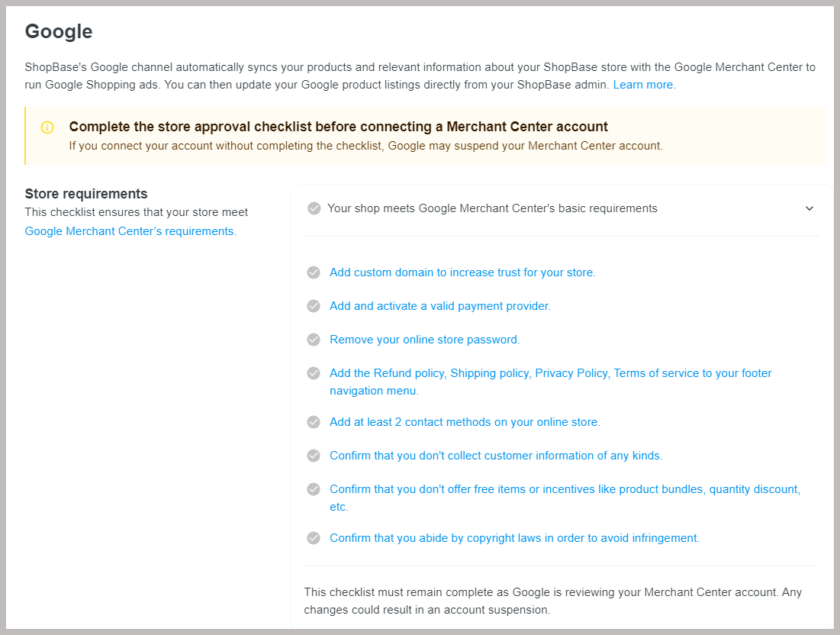Click check icon beside store password item
The image size is (840, 635).
tap(314, 340)
